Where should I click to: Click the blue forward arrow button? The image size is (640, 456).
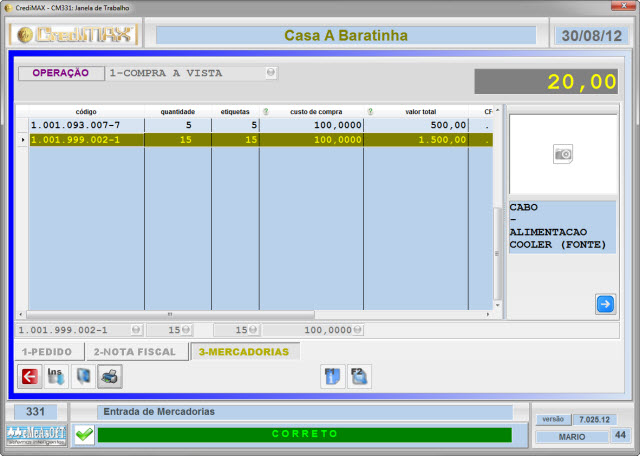click(605, 304)
